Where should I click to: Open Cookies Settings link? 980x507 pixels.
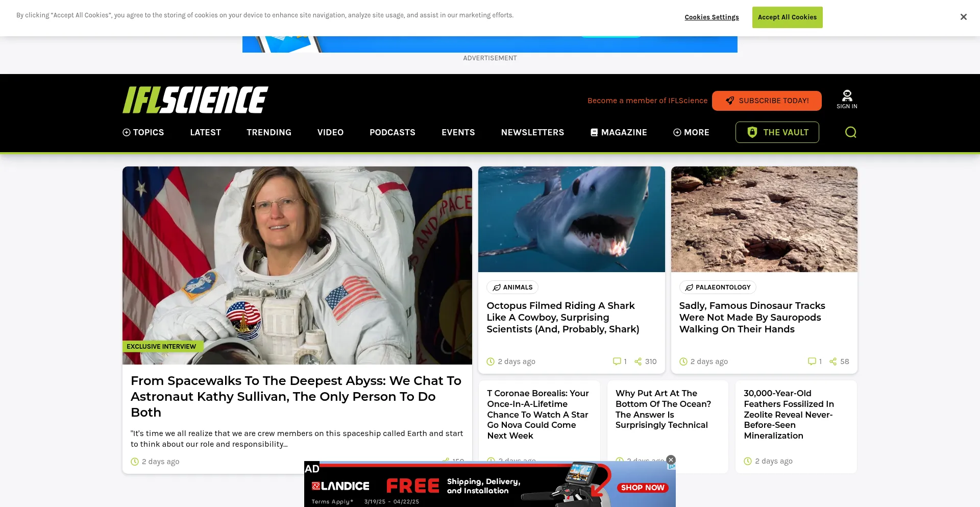712,17
